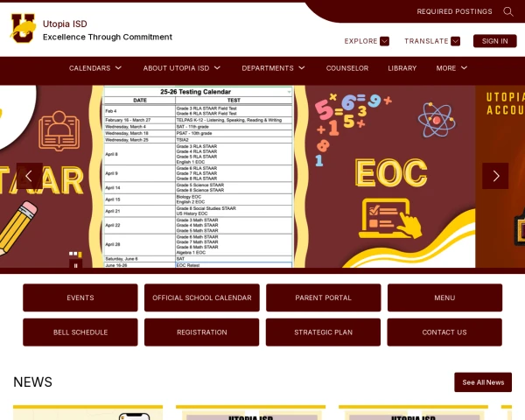Image resolution: width=525 pixels, height=420 pixels.
Task: Click the Events button
Action: [x=80, y=297]
